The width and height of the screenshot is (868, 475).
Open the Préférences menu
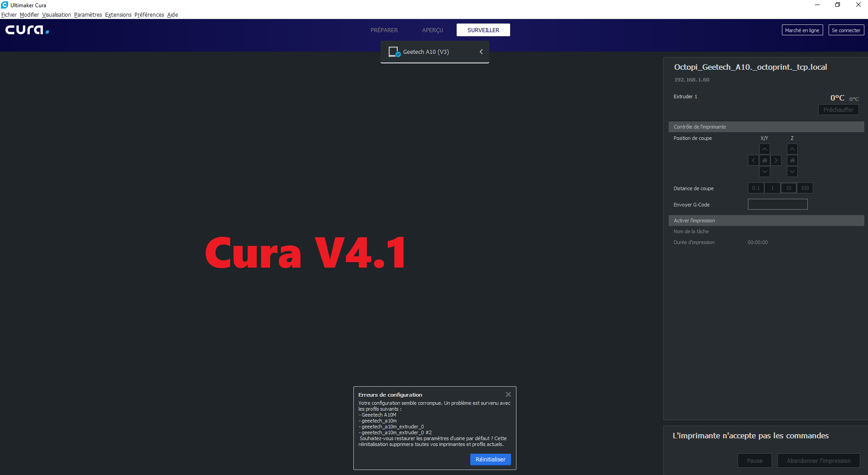pos(149,15)
